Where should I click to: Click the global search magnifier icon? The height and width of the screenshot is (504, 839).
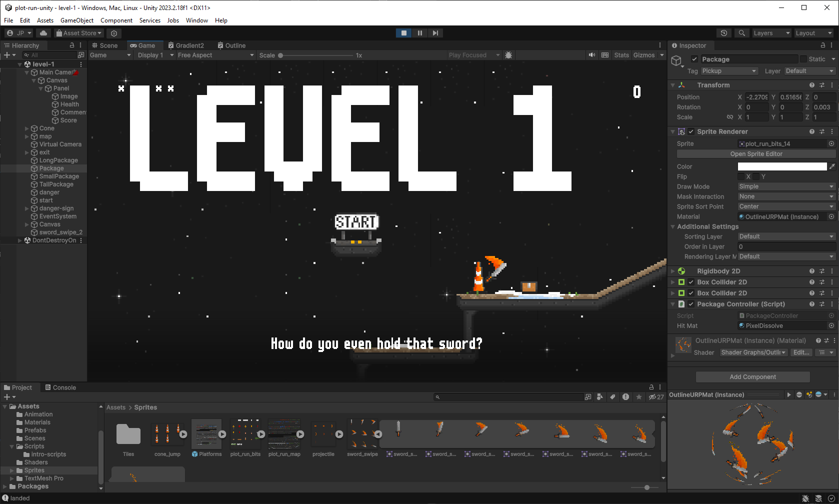[x=742, y=33]
